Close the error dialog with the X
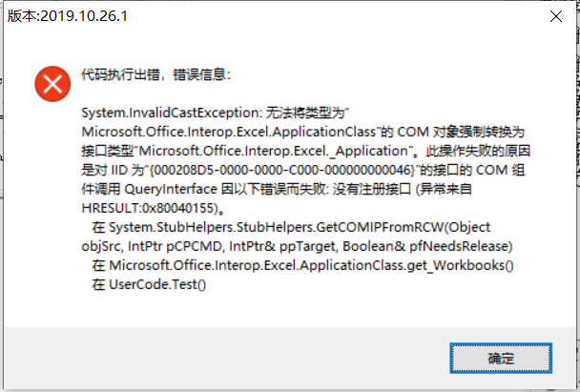580x392 pixels. (556, 16)
